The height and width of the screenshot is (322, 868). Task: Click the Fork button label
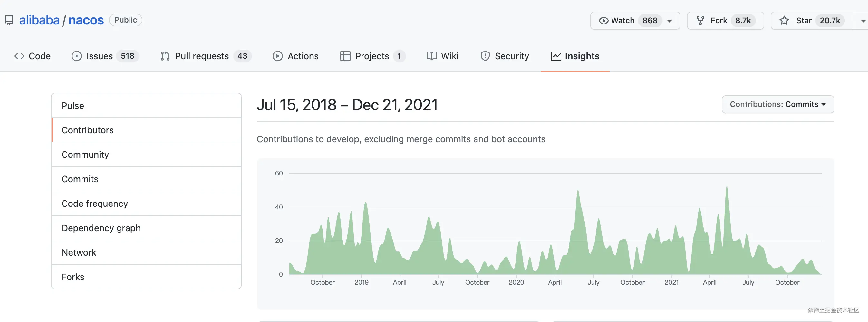(719, 21)
